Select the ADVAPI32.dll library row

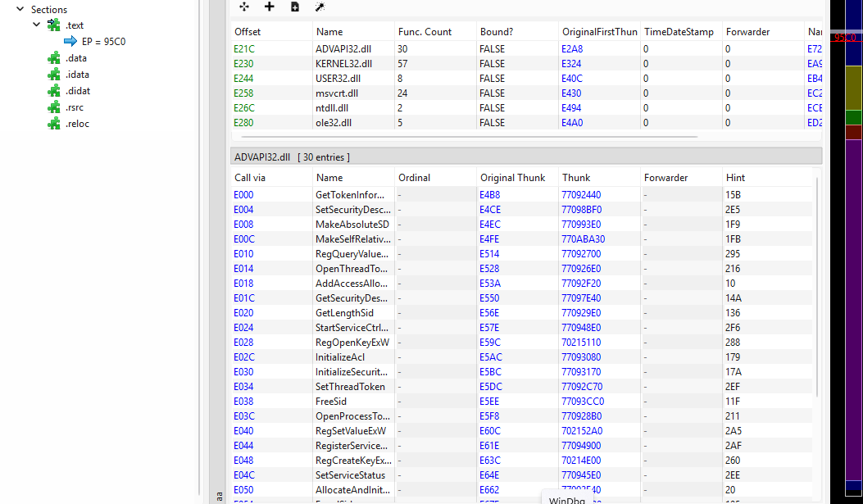coord(526,49)
